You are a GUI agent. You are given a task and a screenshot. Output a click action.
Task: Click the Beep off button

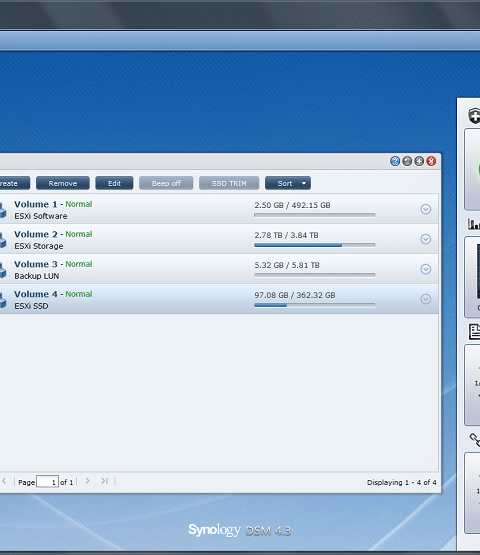[x=166, y=183]
